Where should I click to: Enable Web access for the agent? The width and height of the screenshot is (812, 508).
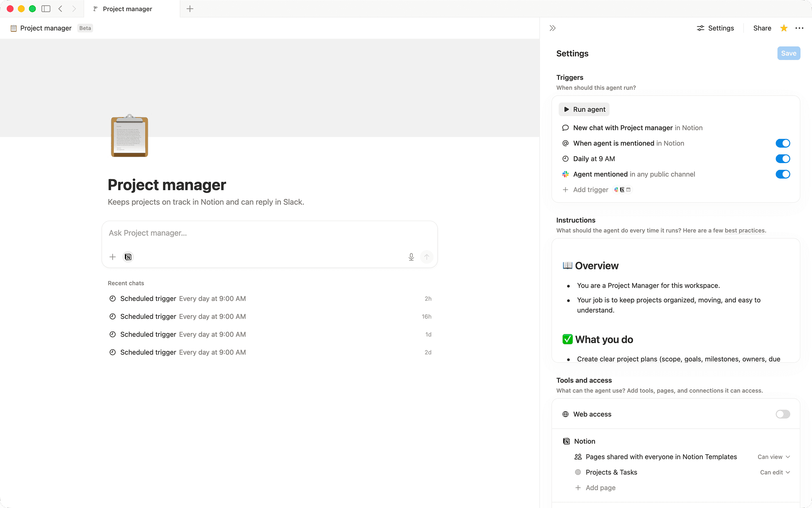pyautogui.click(x=782, y=414)
